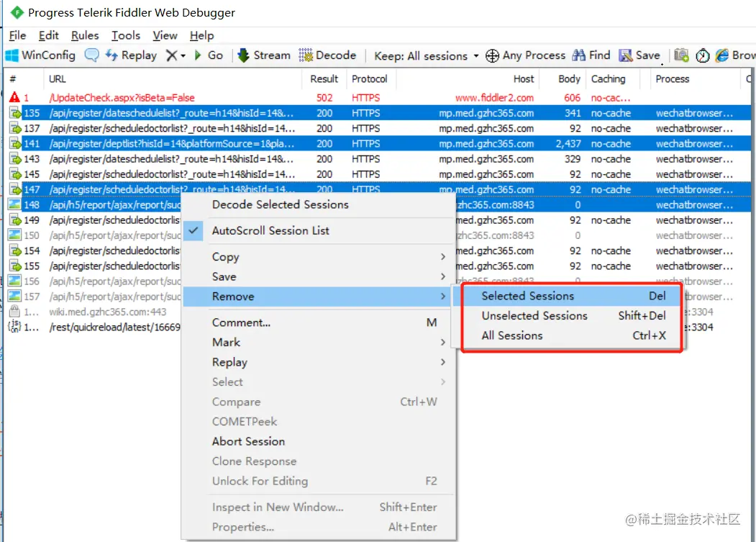Choose Decode Selected Sessions
This screenshot has width=756, height=542.
(318, 204)
